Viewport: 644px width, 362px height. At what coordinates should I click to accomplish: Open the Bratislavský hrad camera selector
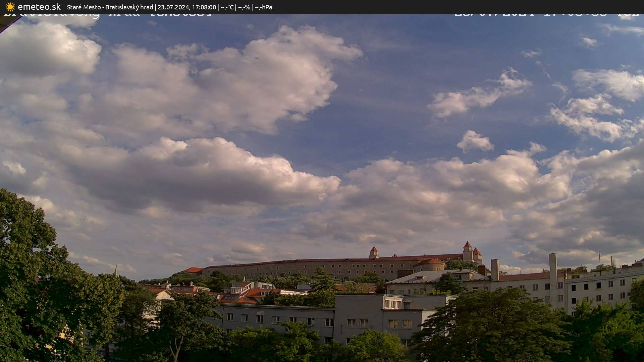point(129,7)
